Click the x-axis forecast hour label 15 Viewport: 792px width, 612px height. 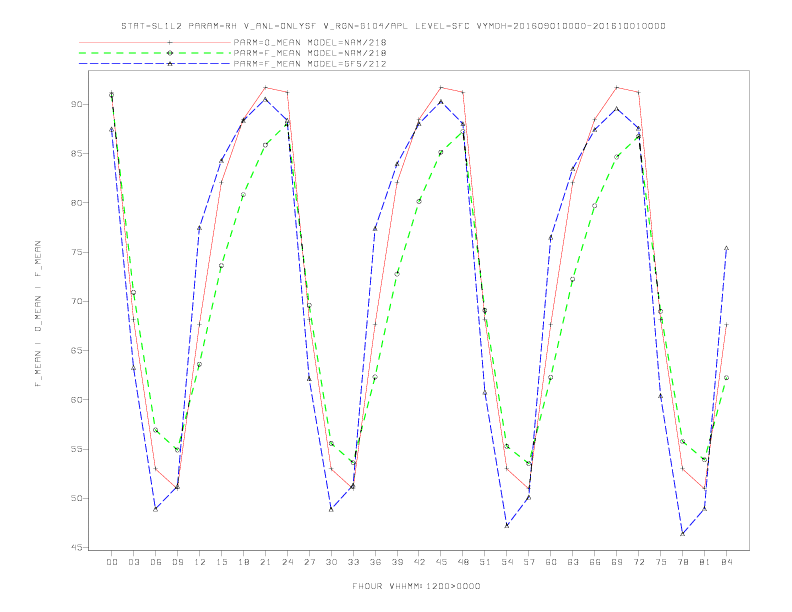(x=221, y=562)
